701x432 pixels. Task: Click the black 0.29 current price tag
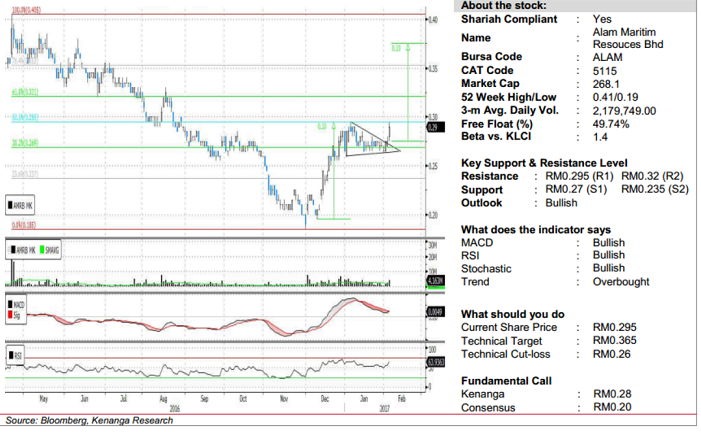click(x=435, y=127)
